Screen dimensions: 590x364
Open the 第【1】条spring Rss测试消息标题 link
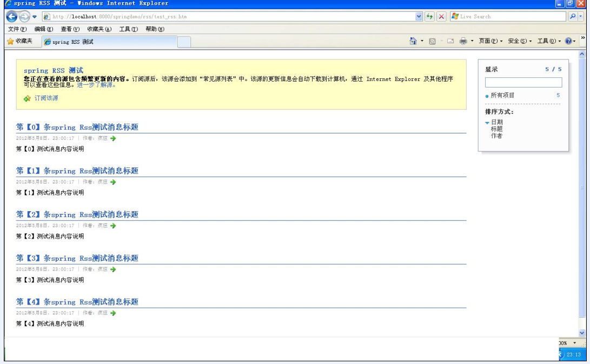77,171
